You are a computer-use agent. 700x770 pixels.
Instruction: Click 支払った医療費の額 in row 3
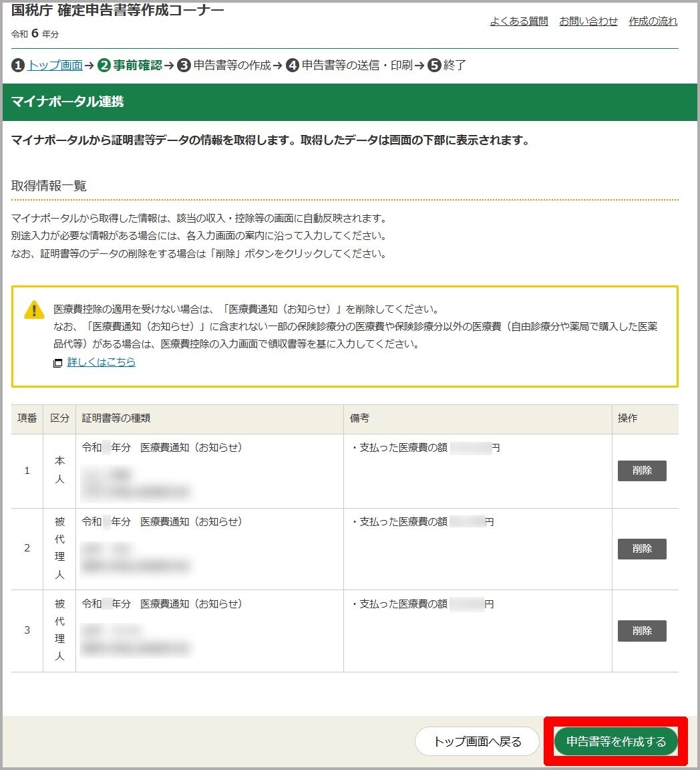coord(403,604)
